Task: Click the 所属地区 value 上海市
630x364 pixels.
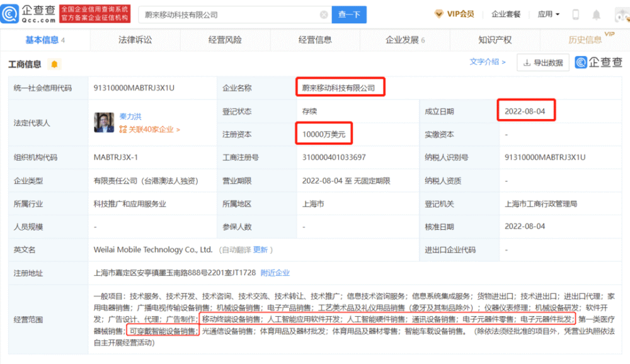Action: 313,204
